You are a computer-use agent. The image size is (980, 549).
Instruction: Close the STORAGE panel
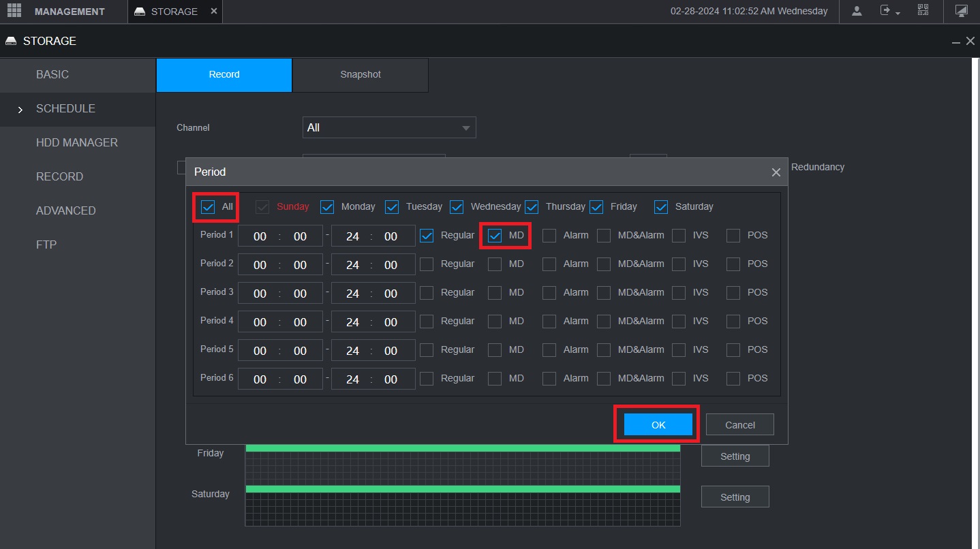point(970,42)
